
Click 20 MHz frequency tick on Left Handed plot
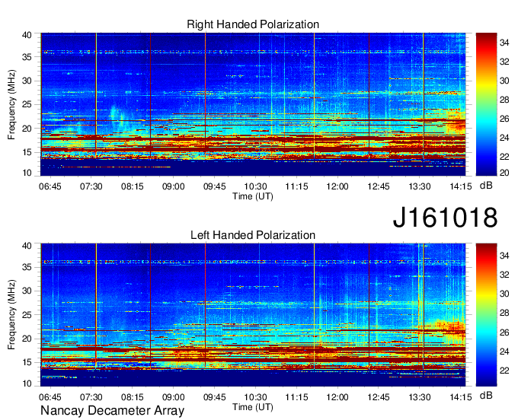pyautogui.click(x=27, y=339)
